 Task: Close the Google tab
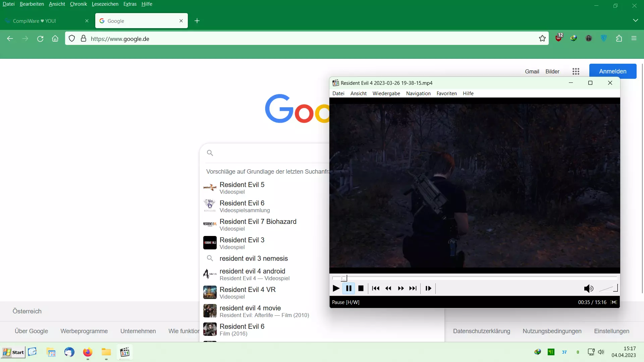(x=181, y=21)
